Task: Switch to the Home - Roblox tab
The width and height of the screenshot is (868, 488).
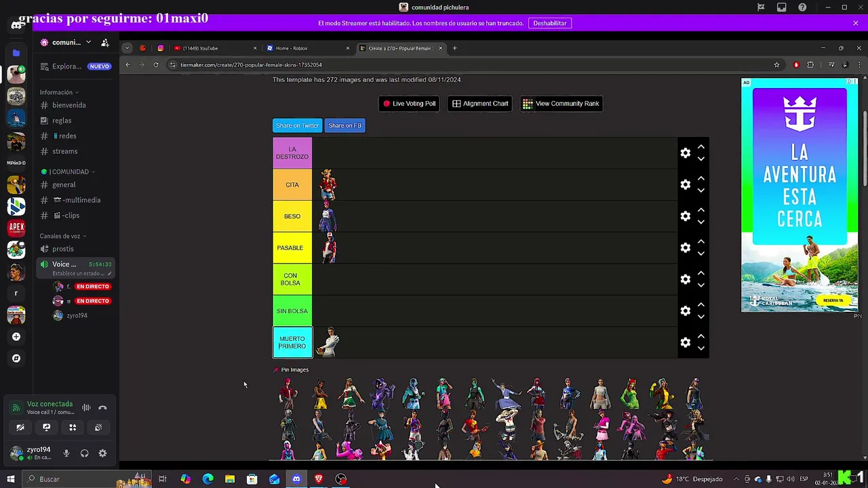Action: pyautogui.click(x=308, y=48)
